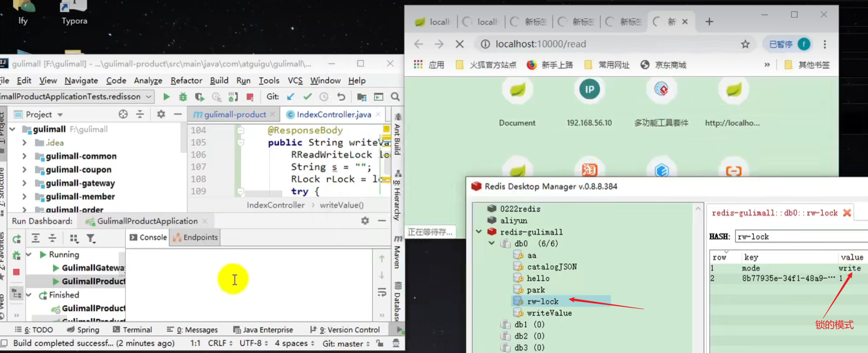The image size is (868, 353).
Task: Open the Refactor menu
Action: point(186,80)
